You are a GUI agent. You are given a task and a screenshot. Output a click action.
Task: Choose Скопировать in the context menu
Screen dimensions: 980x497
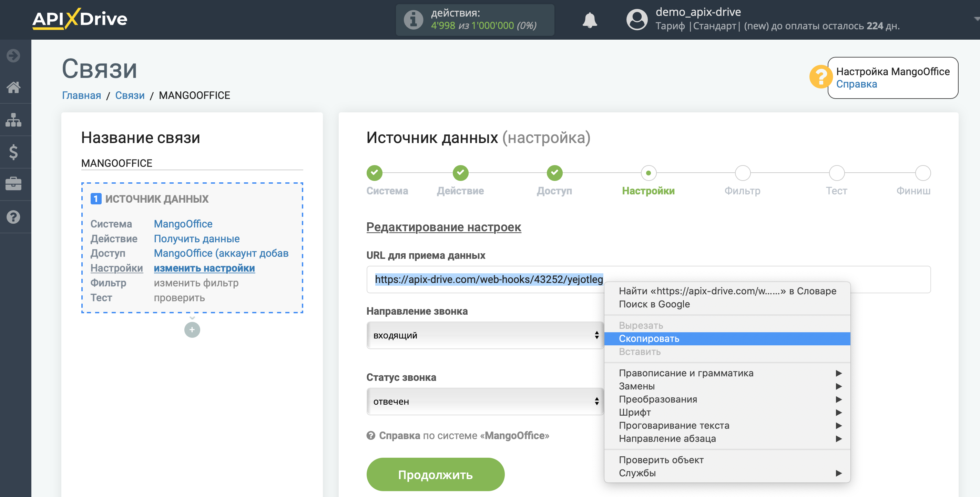click(727, 338)
